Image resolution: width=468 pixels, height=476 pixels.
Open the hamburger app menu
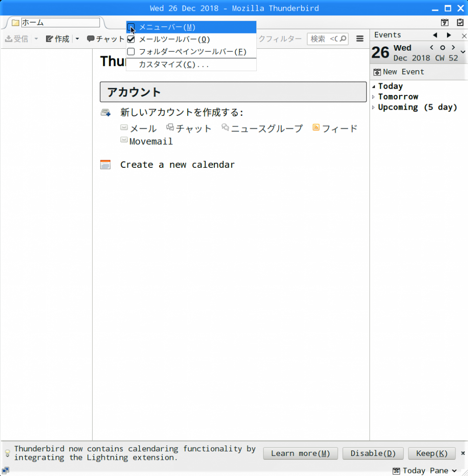click(x=360, y=39)
